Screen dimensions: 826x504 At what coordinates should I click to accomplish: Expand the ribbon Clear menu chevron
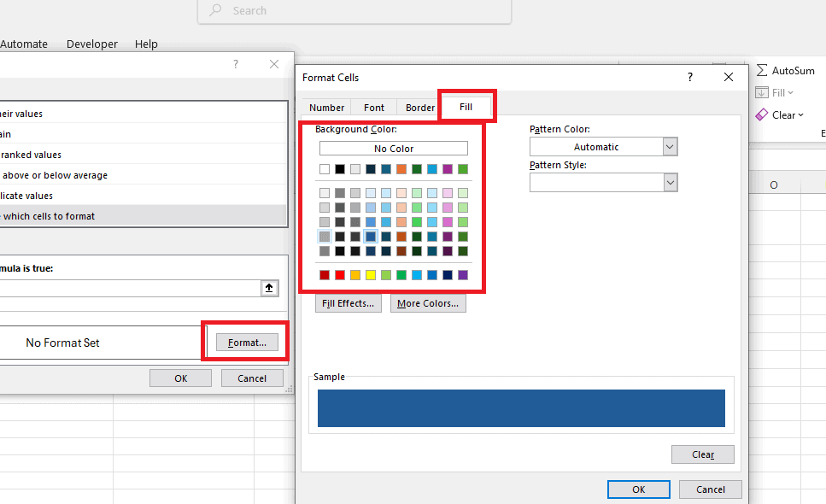[x=800, y=114]
